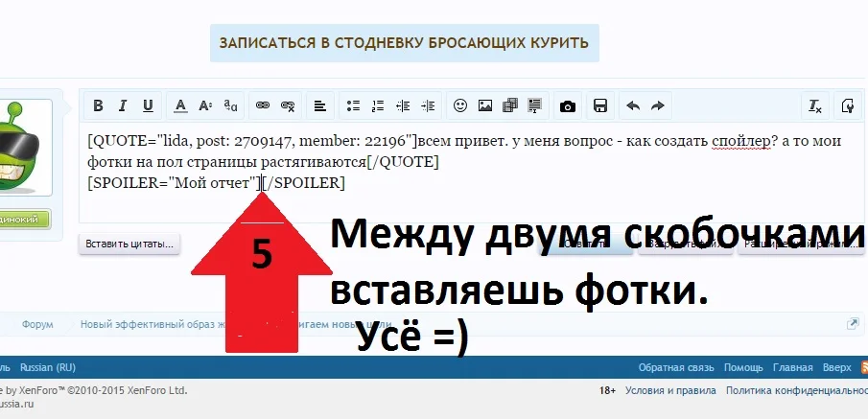Open the text color picker
The image size is (868, 419).
click(180, 105)
